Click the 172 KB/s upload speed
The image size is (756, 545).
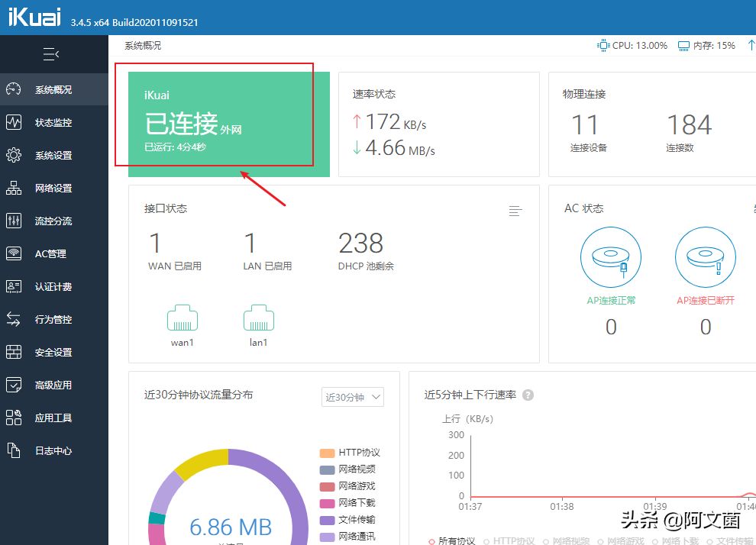click(x=396, y=122)
